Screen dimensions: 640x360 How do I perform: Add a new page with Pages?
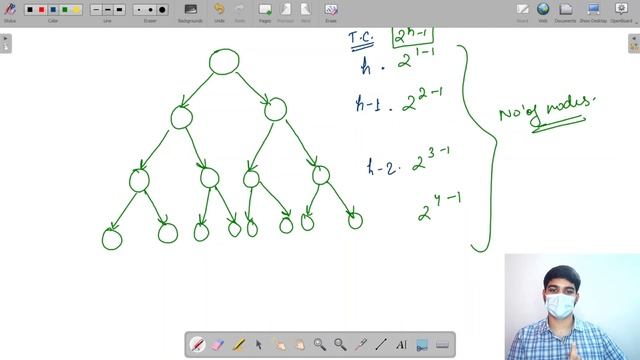tap(265, 12)
